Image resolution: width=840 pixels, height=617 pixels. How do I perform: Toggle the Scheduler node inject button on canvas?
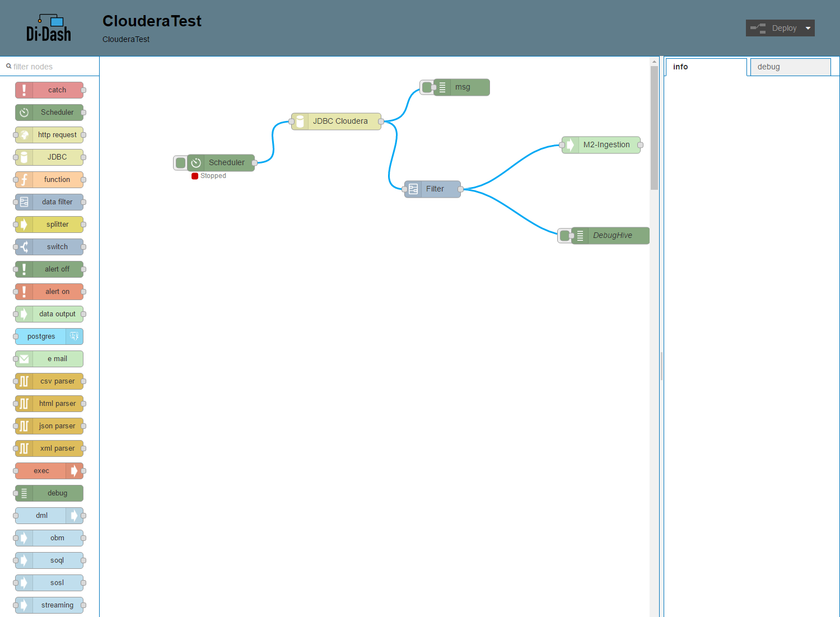[180, 163]
